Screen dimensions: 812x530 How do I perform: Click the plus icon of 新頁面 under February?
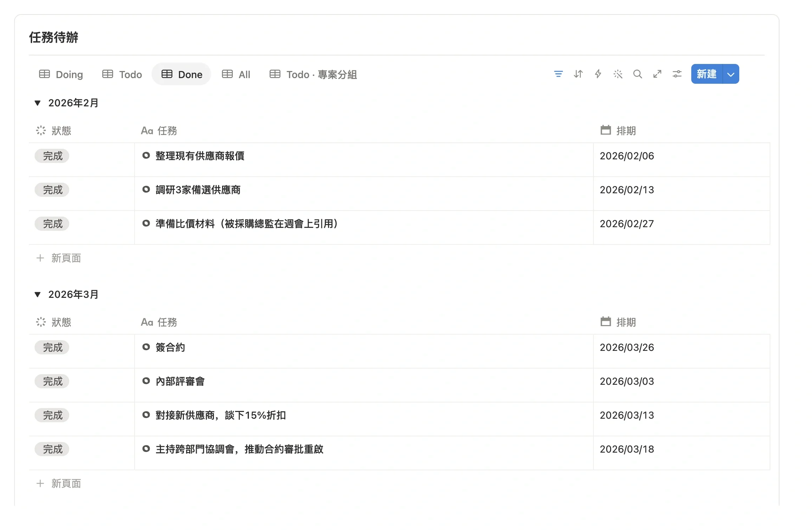40,258
